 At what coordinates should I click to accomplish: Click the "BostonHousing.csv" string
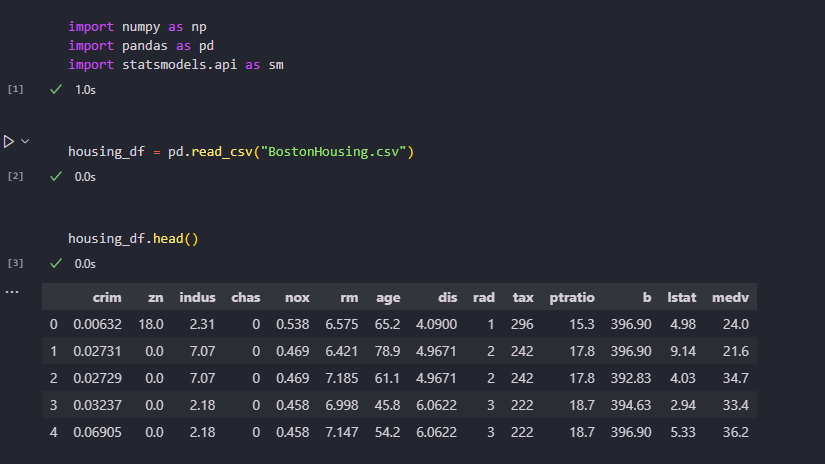tap(334, 152)
